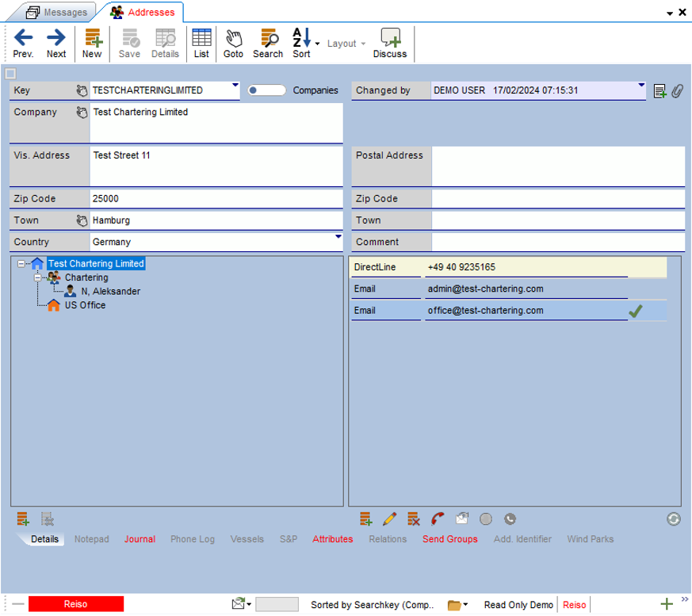Click the Zip Code field with 25000
This screenshot has width=692, height=616.
[216, 198]
